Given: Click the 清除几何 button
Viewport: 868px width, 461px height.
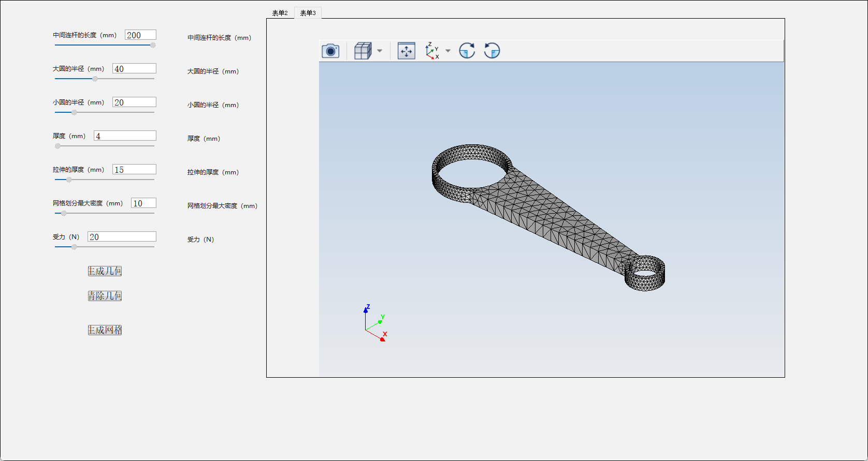Looking at the screenshot, I should (x=105, y=296).
